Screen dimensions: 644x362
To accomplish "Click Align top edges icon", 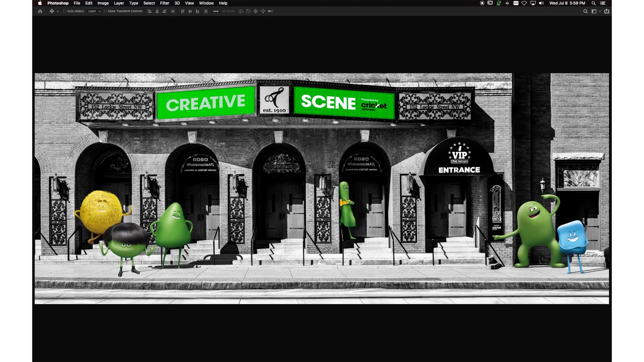I will [x=183, y=11].
